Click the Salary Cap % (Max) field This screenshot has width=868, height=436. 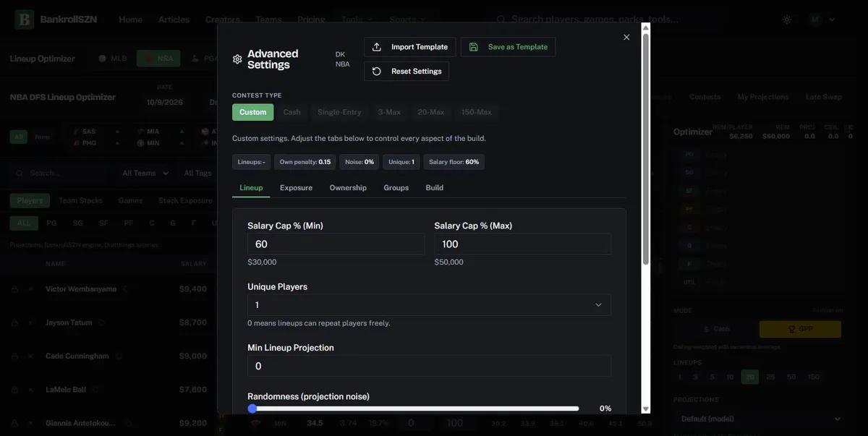coord(523,244)
